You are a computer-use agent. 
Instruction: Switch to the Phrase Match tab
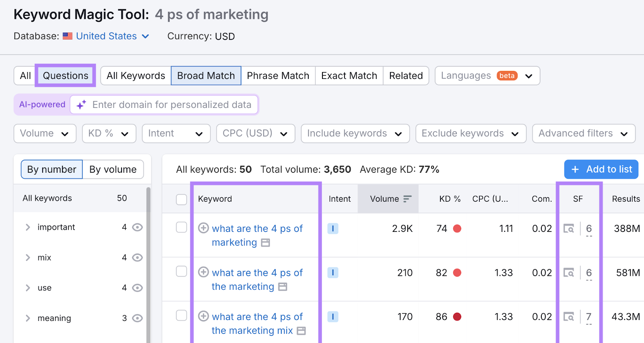click(278, 76)
